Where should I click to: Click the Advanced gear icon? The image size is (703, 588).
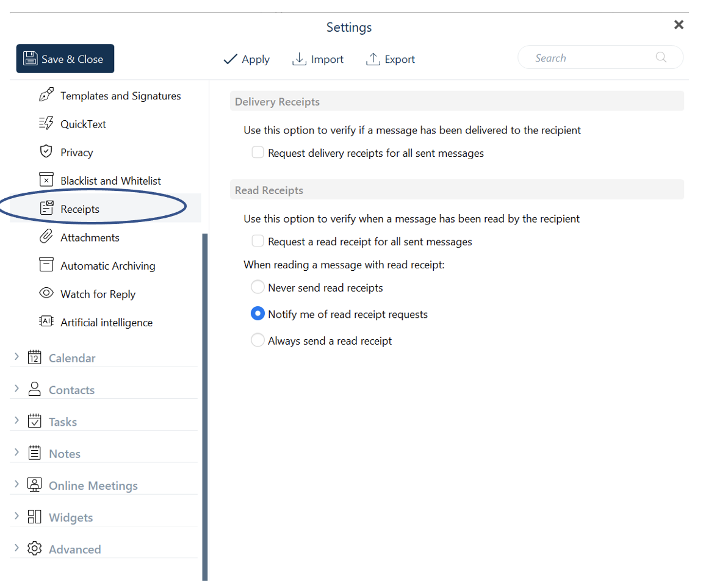coord(35,548)
